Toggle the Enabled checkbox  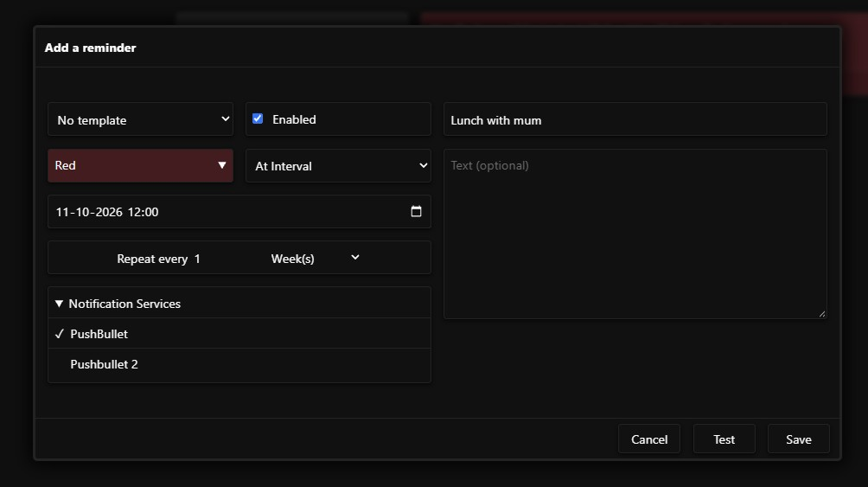pyautogui.click(x=258, y=119)
